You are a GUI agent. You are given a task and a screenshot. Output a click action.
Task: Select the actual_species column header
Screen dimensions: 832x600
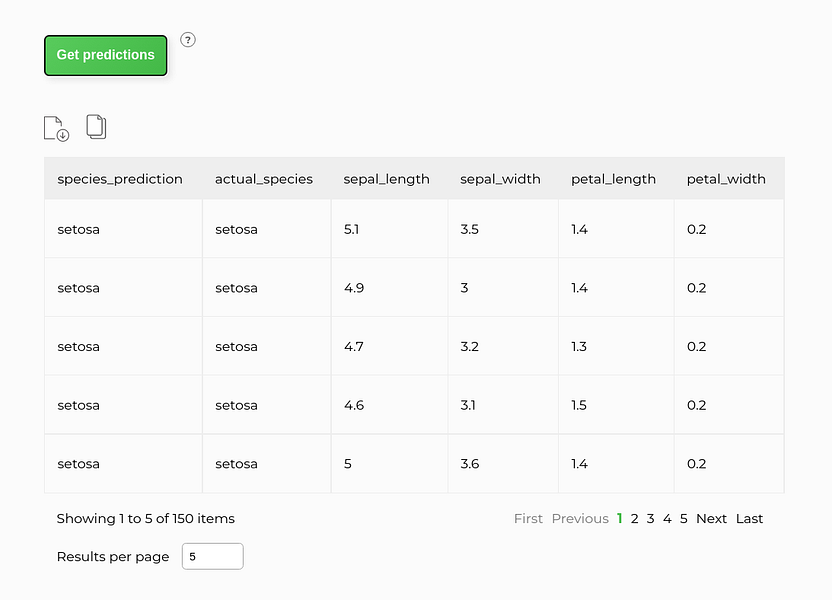point(264,179)
